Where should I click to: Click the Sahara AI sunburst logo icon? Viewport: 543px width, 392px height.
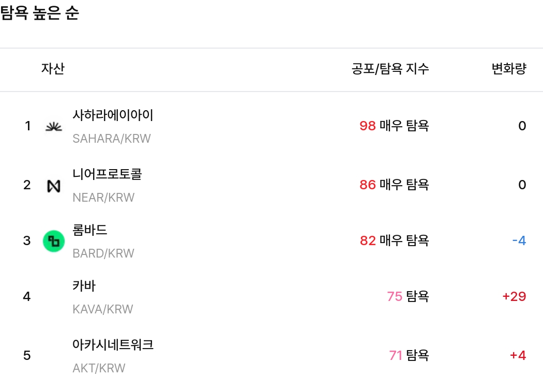(x=53, y=126)
